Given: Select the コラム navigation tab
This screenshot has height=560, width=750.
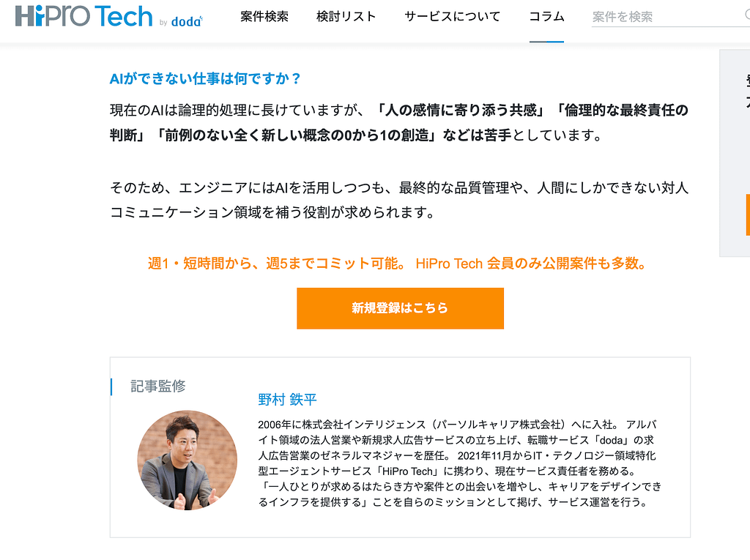Looking at the screenshot, I should tap(546, 17).
